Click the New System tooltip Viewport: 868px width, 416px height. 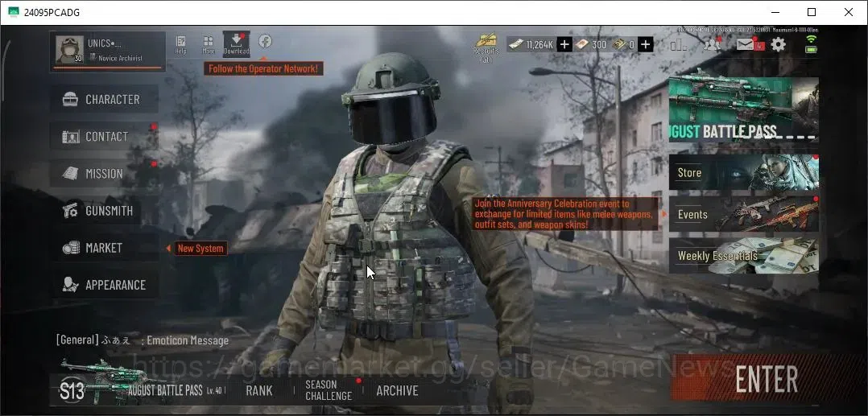tap(200, 249)
